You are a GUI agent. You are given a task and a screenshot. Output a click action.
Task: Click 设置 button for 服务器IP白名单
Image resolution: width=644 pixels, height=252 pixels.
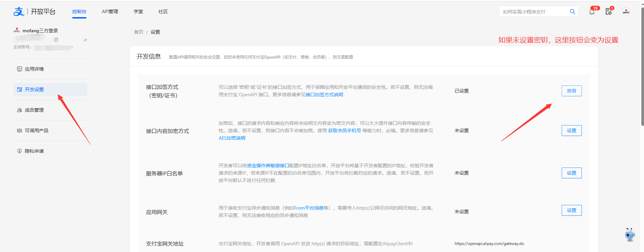point(571,173)
